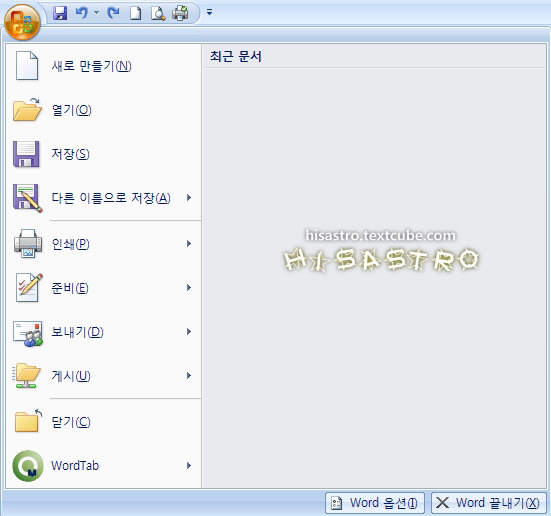This screenshot has width=551, height=516.
Task: Click the blank page icon beside 새로 만들기
Action: (27, 66)
